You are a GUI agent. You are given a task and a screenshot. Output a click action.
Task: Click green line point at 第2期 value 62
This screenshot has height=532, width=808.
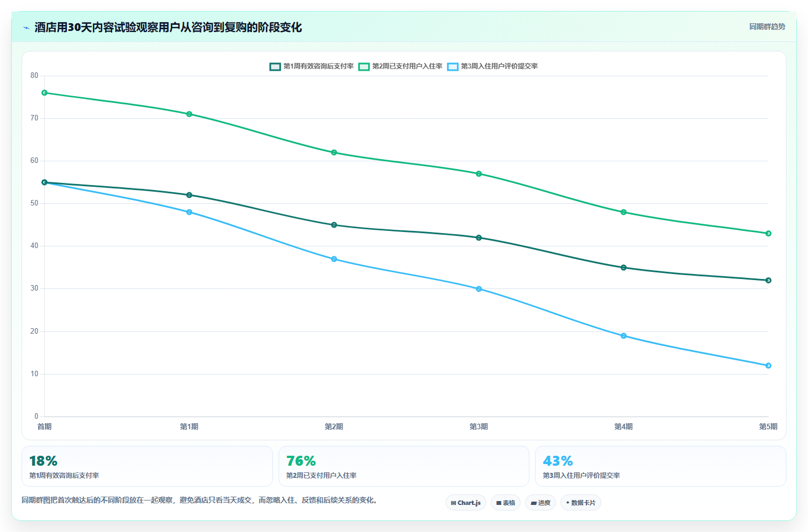(334, 152)
